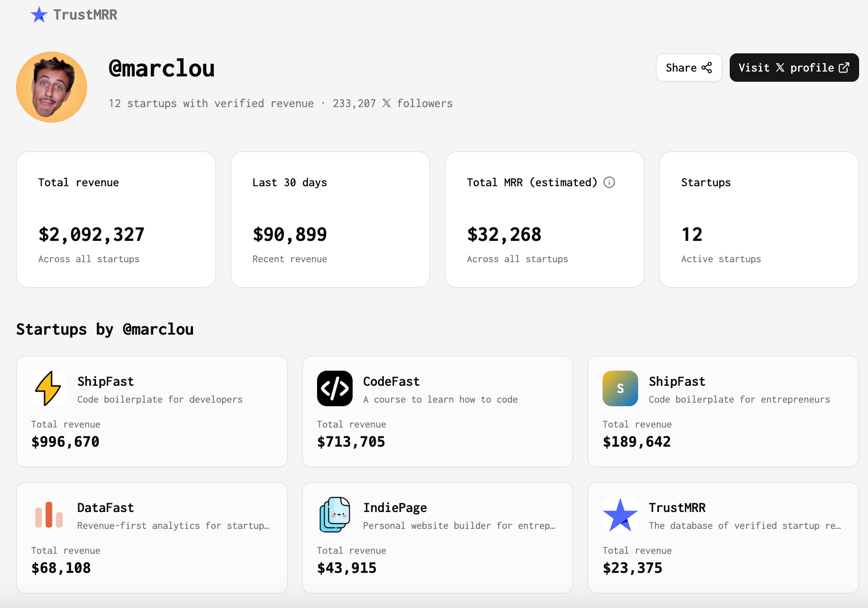Click the ShipFast for entrepreneurs $189,642 revenue
Screen dimensions: 868x608
[636, 442]
